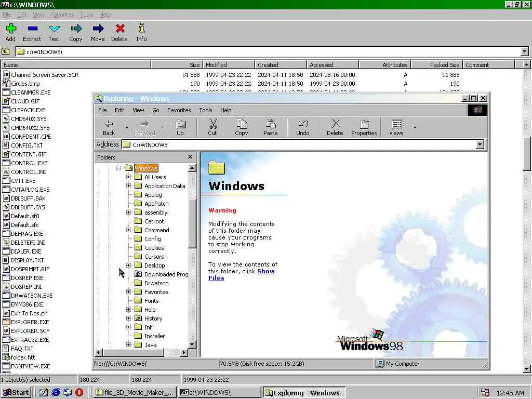The height and width of the screenshot is (399, 532).
Task: Expand the Command folder node
Action: [129, 230]
